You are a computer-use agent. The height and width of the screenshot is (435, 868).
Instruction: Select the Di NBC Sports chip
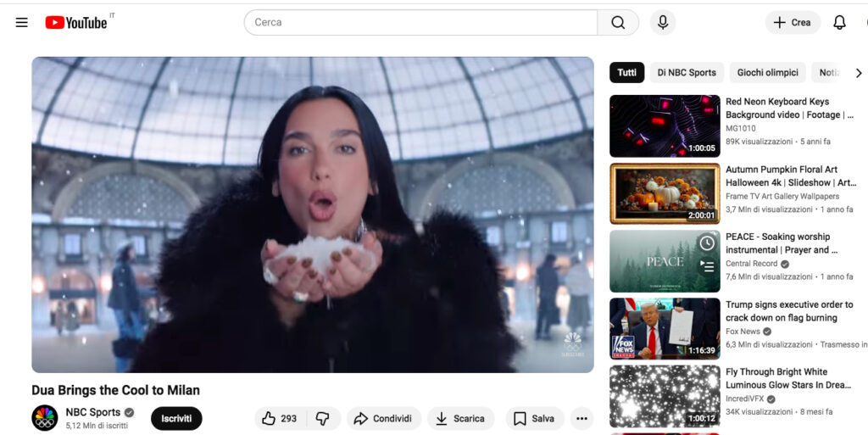[687, 73]
